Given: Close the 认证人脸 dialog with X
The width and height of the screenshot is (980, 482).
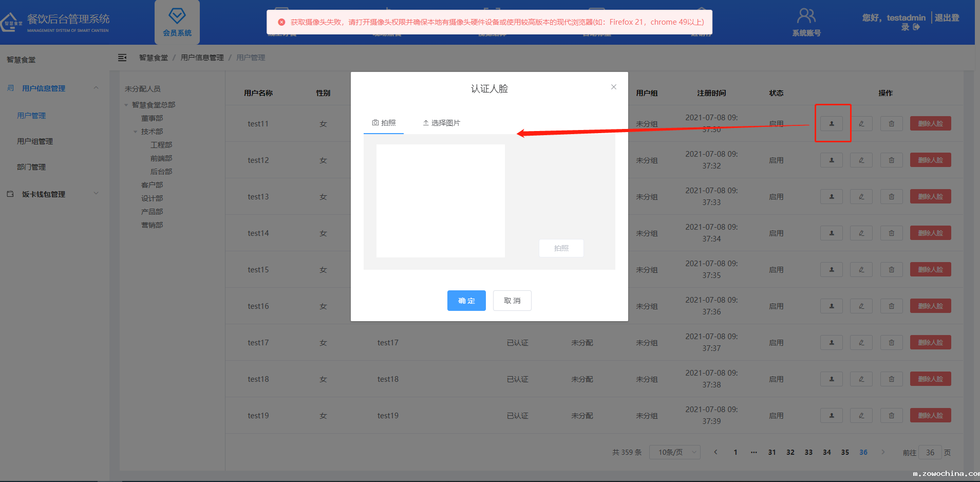Looking at the screenshot, I should click(x=613, y=87).
